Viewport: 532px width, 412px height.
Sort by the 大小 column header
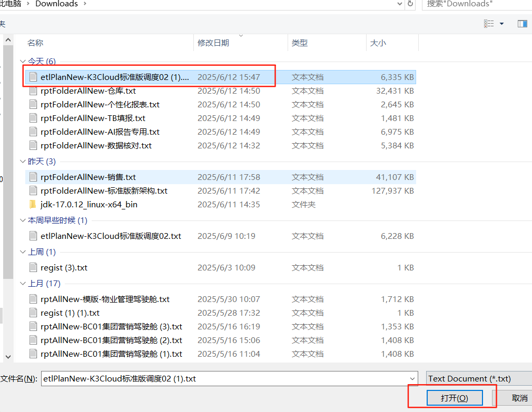click(x=378, y=43)
